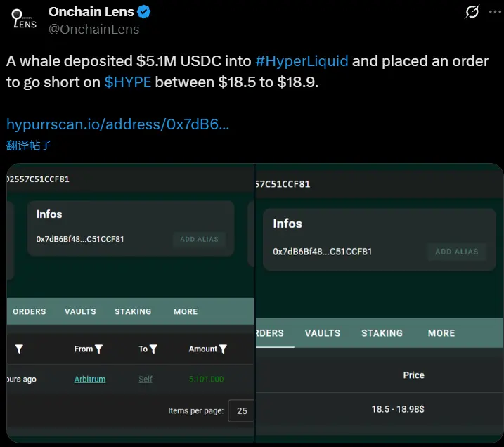Screen dimensions: 504x447
Task: Click ADD ALIAS in the left panel
Action: click(200, 240)
